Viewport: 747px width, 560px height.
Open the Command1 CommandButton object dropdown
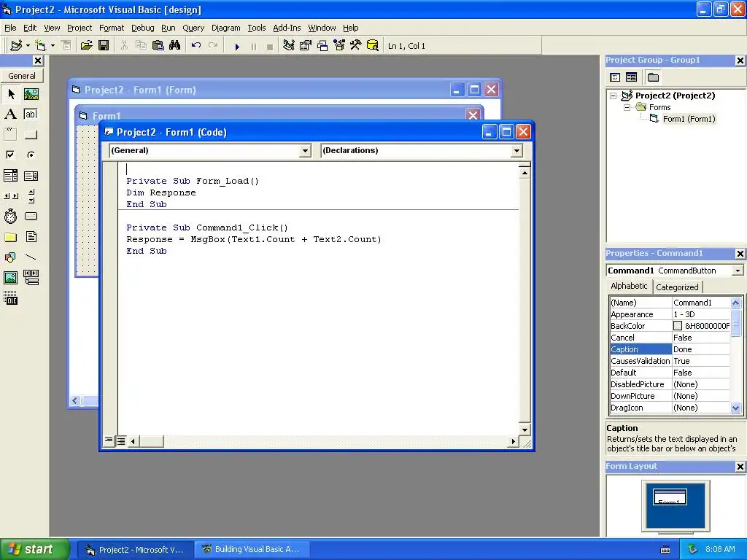[x=738, y=271]
